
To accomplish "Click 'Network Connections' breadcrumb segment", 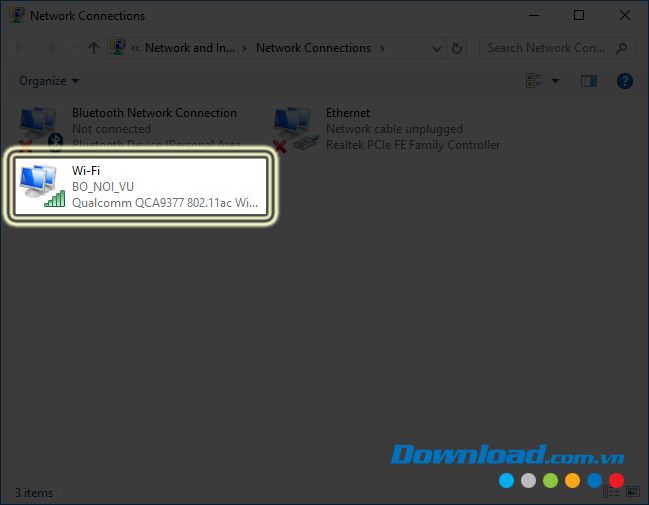I will (313, 48).
